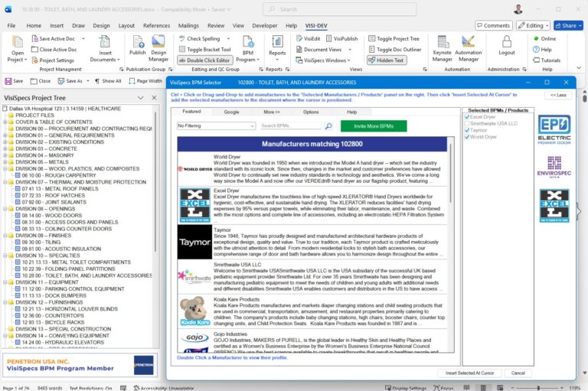This screenshot has height=391, width=588.
Task: Click the Search BPMs input field
Action: click(x=289, y=125)
